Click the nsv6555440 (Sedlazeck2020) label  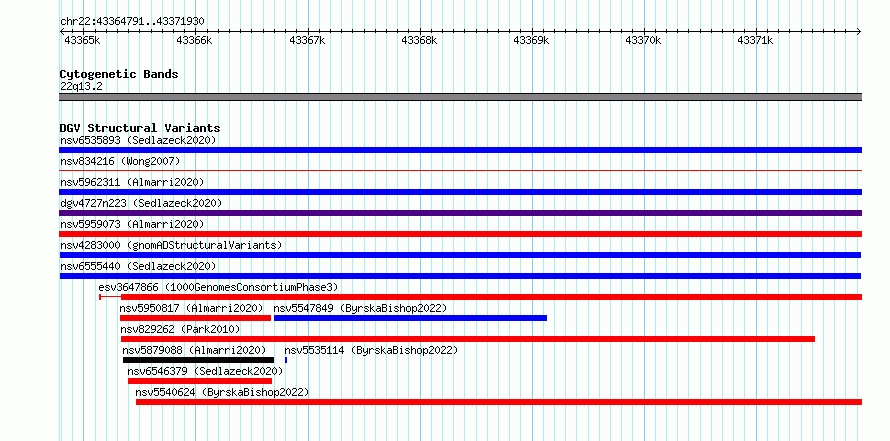point(138,266)
